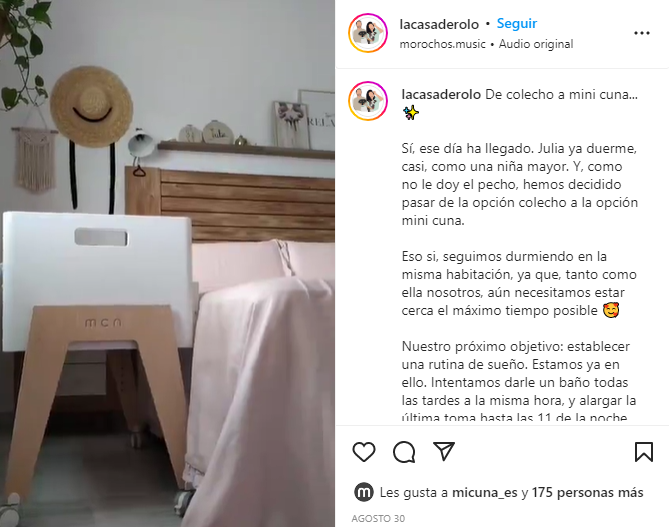Open the lacasaderolo username in header
The height and width of the screenshot is (527, 669).
tap(439, 24)
